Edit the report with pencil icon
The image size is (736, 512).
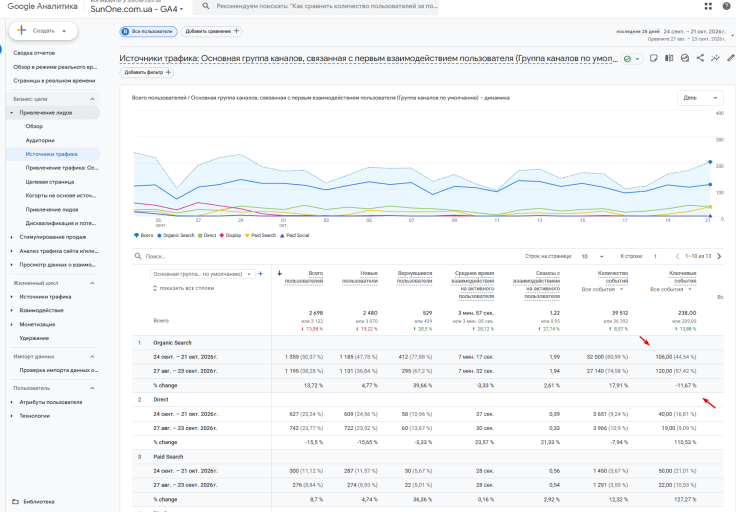pyautogui.click(x=730, y=58)
